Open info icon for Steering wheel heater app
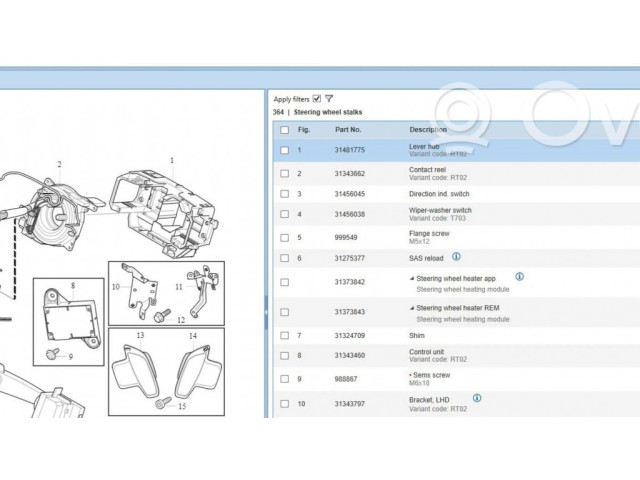 (x=519, y=277)
